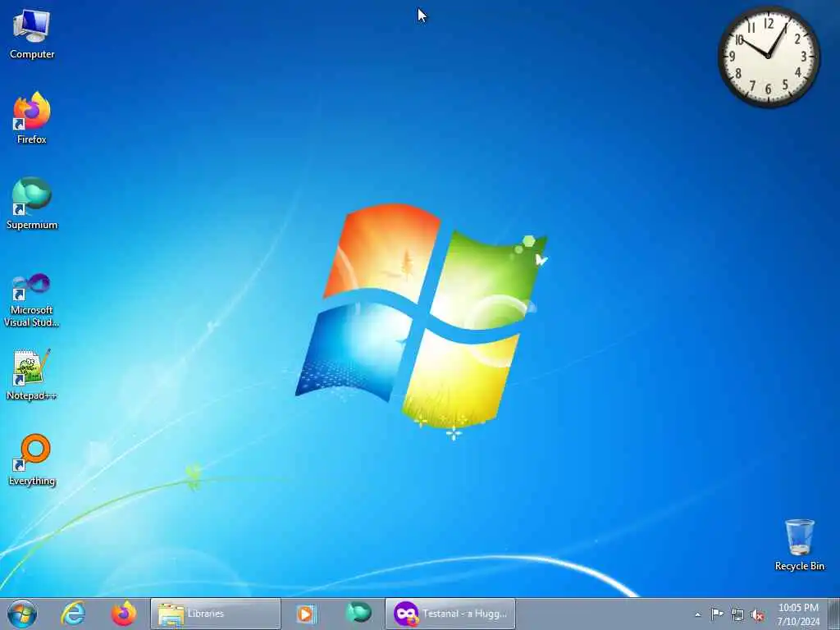Viewport: 840px width, 630px height.
Task: Open the Action Center flag icon
Action: point(717,614)
